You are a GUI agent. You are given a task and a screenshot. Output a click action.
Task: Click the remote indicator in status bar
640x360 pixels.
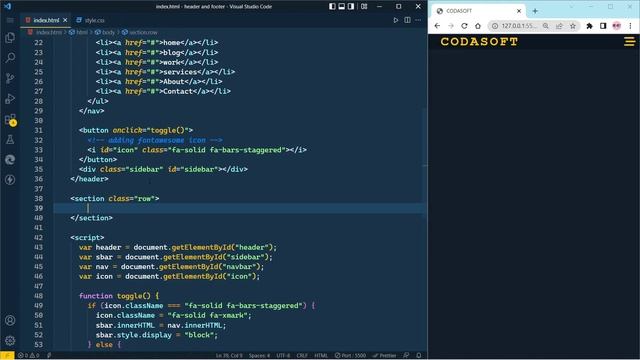pyautogui.click(x=7, y=356)
